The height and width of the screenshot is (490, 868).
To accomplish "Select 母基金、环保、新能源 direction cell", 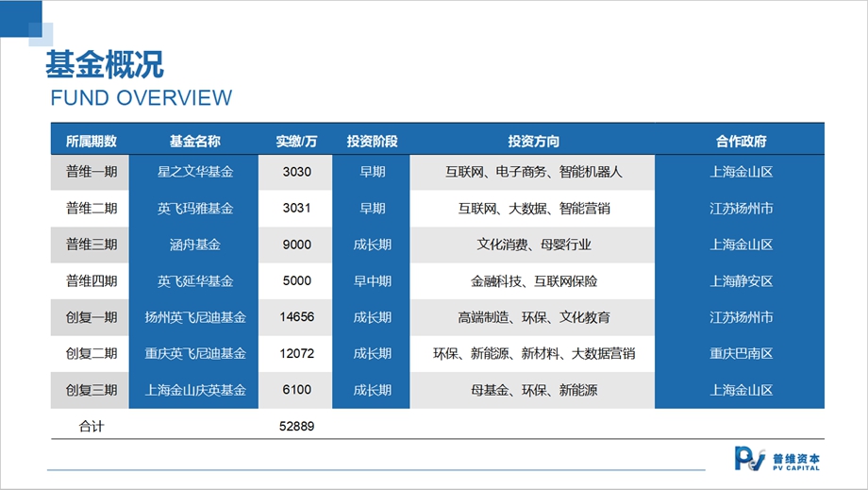I will [534, 390].
